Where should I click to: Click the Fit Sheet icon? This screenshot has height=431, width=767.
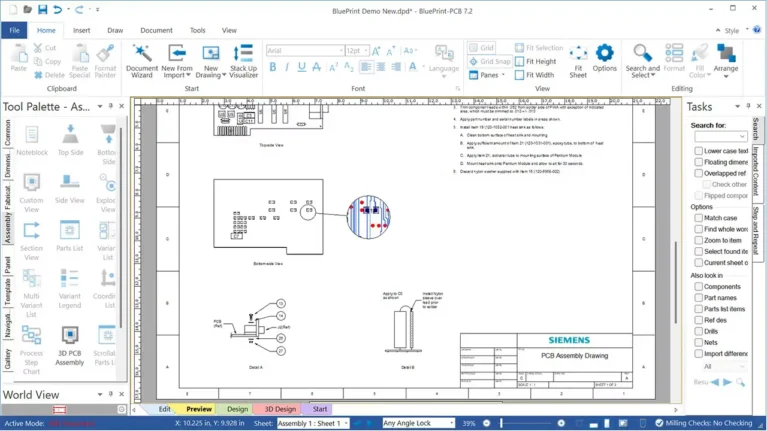[578, 61]
